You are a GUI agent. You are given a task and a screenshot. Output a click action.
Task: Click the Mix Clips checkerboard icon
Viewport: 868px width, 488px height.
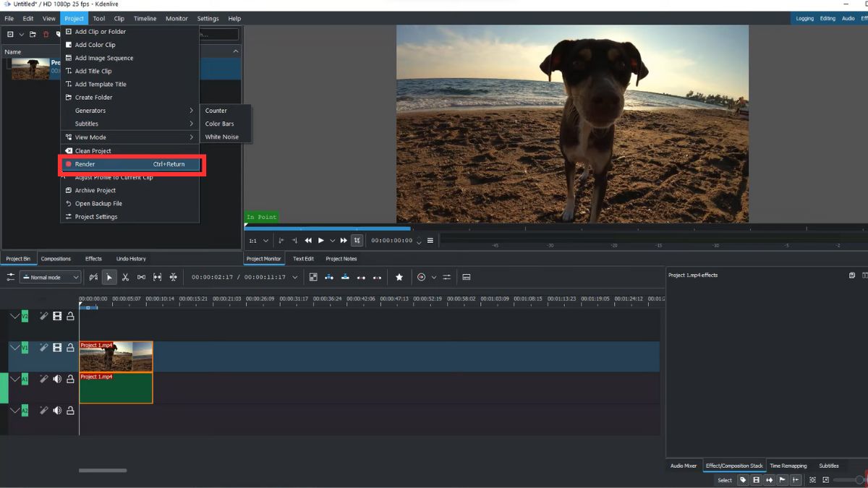point(313,277)
